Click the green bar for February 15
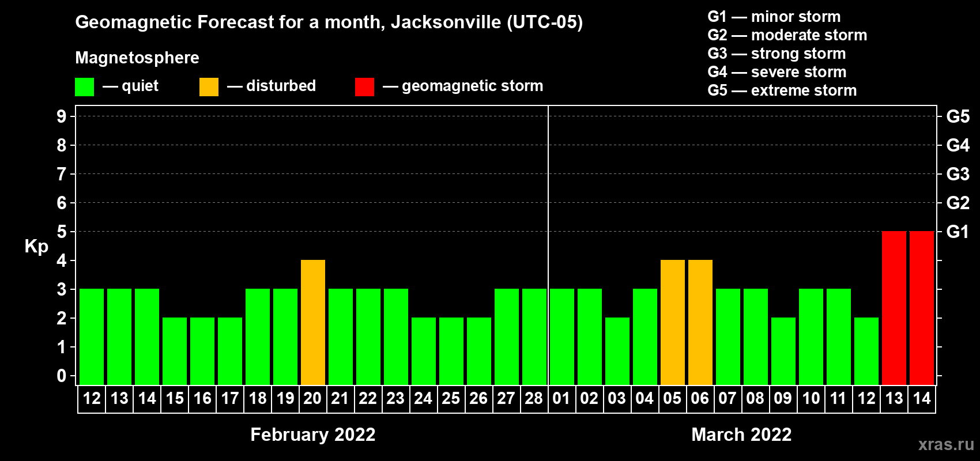 [x=175, y=351]
